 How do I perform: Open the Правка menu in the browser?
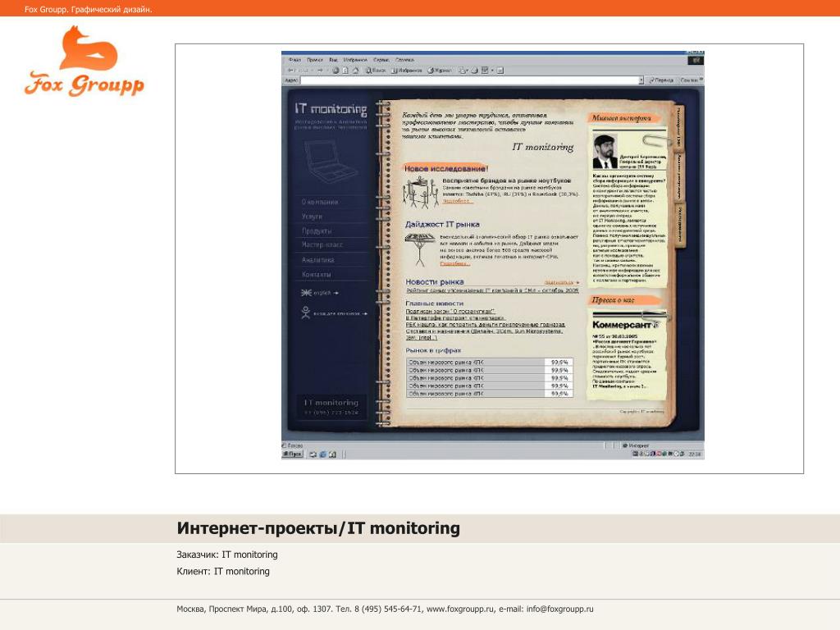pos(314,60)
